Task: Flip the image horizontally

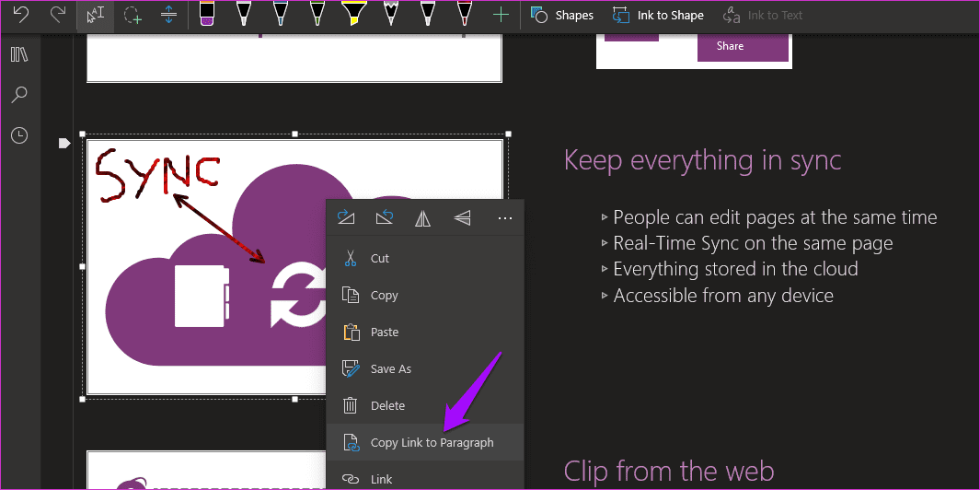Action: coord(423,217)
